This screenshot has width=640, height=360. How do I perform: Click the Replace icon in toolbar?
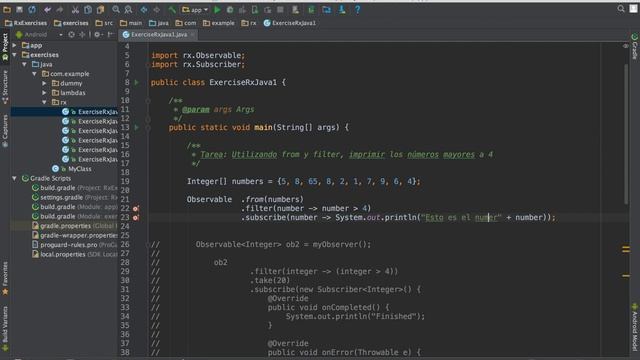[x=128, y=9]
